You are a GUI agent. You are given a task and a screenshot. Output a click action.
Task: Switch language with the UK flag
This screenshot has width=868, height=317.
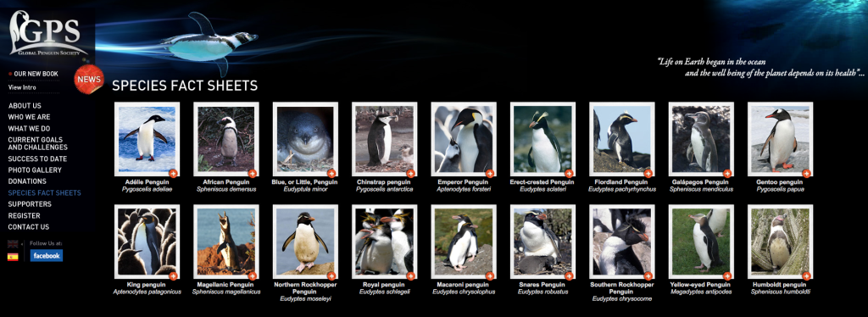point(13,244)
